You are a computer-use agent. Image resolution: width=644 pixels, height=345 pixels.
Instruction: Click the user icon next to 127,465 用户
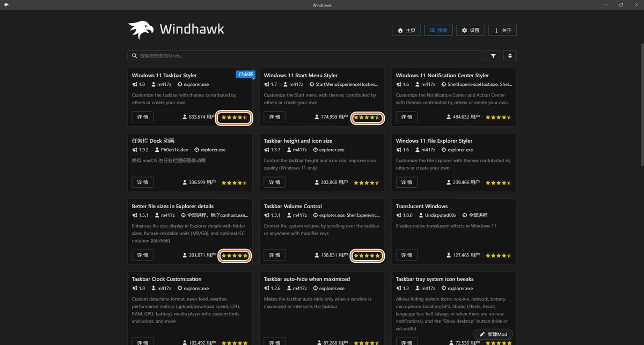coord(449,255)
